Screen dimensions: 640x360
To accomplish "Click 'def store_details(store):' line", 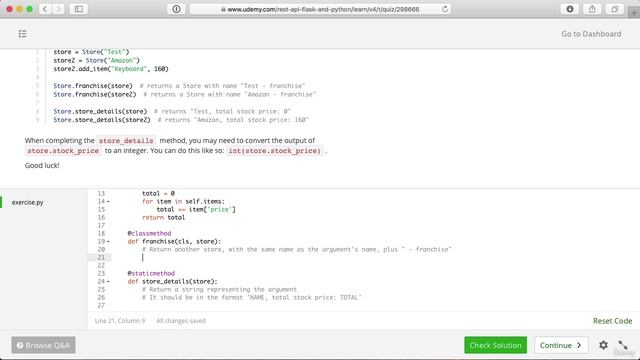I will click(x=172, y=281).
